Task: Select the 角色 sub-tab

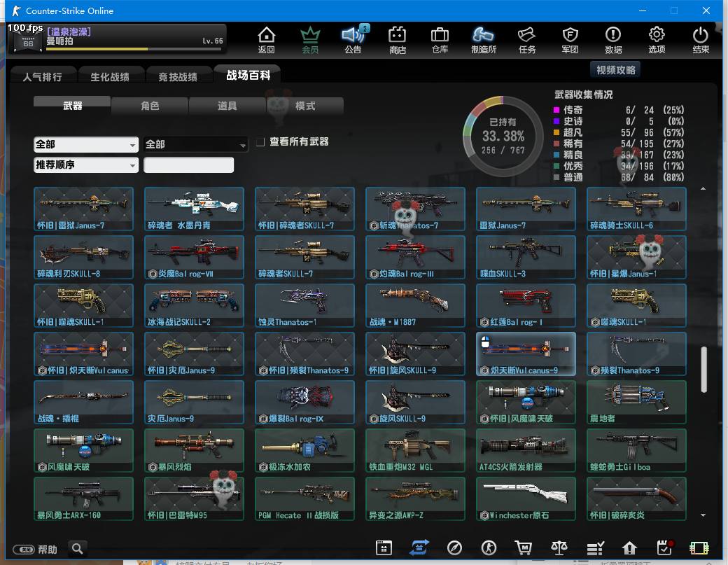Action: (x=150, y=106)
